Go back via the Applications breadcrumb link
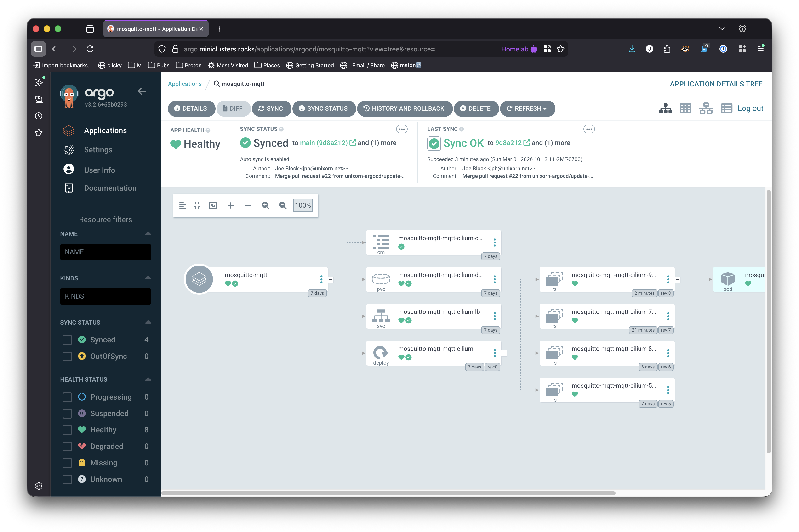 [185, 84]
